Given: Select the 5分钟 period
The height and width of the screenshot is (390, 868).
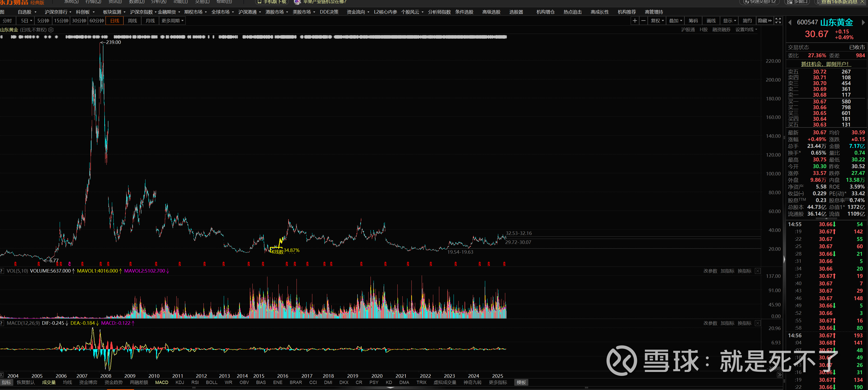Looking at the screenshot, I should pos(43,21).
